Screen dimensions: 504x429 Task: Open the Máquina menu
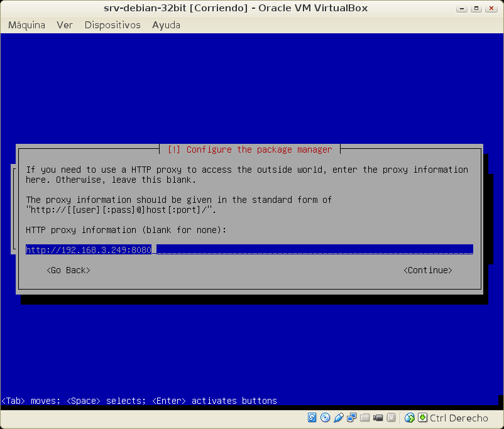coord(26,25)
